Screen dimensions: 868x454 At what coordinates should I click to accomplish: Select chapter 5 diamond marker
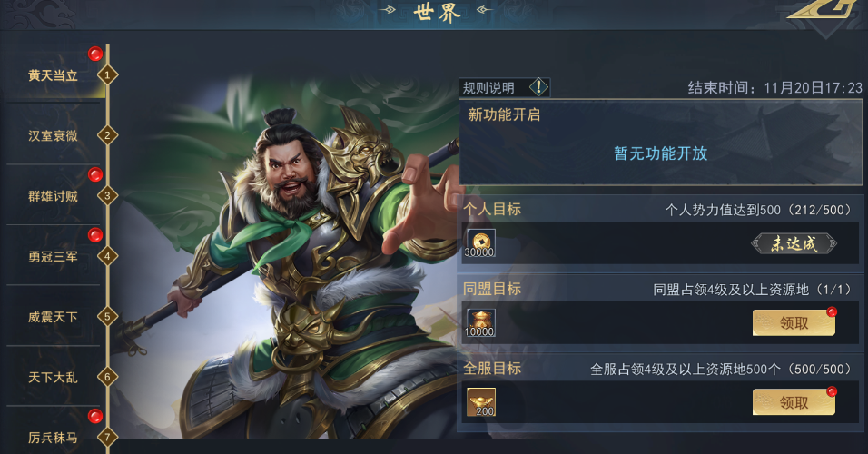pos(107,317)
